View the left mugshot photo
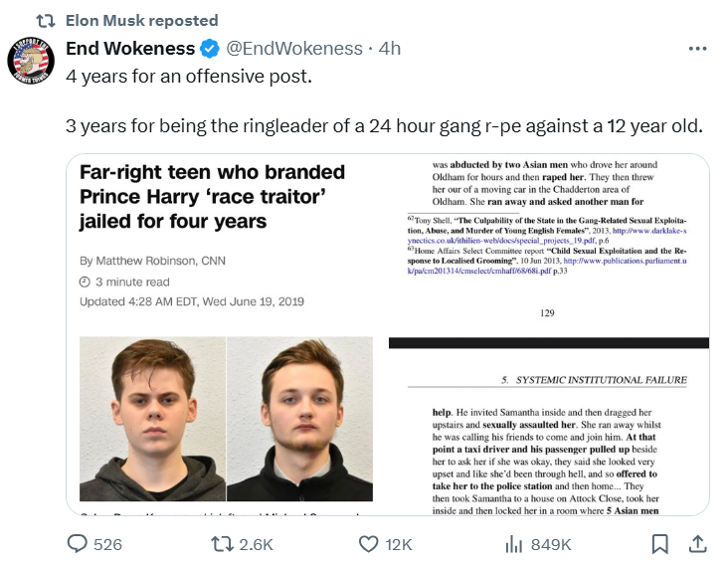This screenshot has width=728, height=567. (153, 419)
